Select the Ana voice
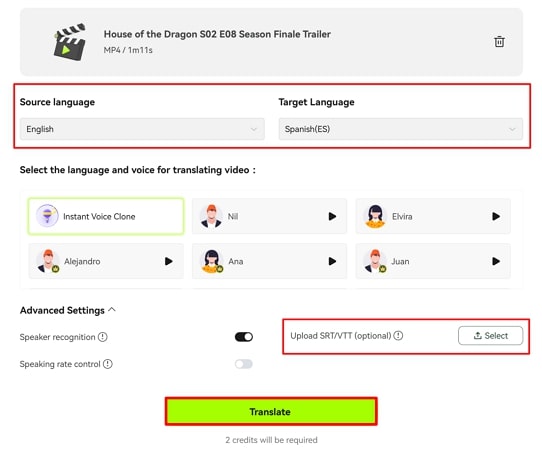 (269, 261)
